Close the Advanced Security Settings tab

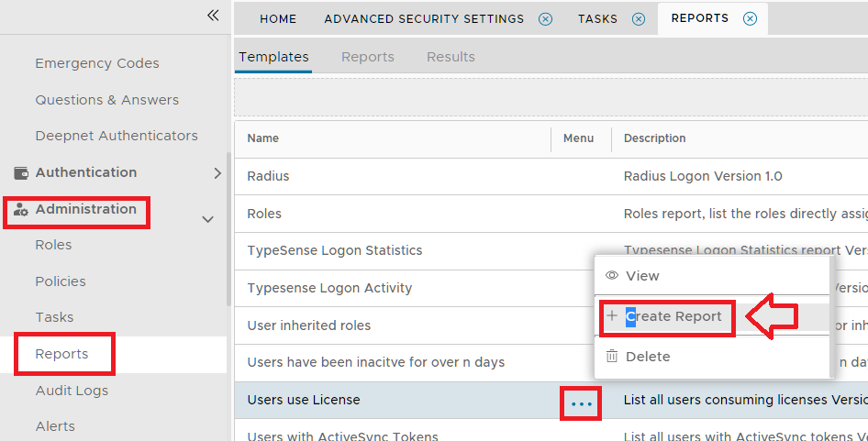pos(546,19)
